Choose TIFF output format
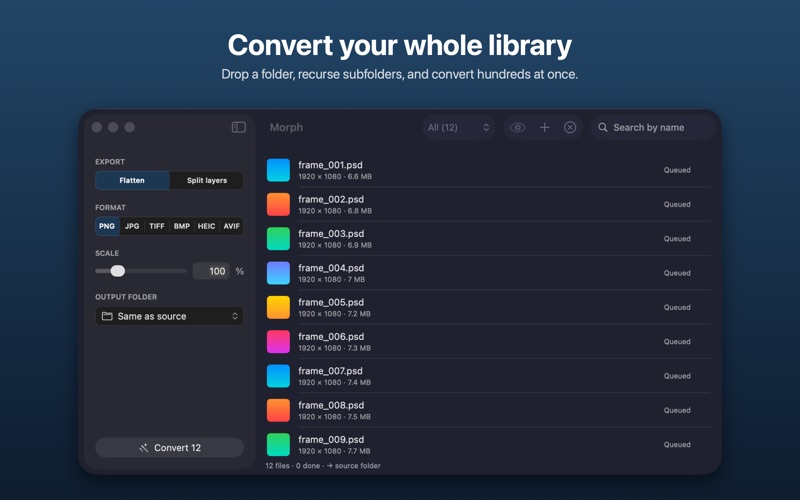 157,226
